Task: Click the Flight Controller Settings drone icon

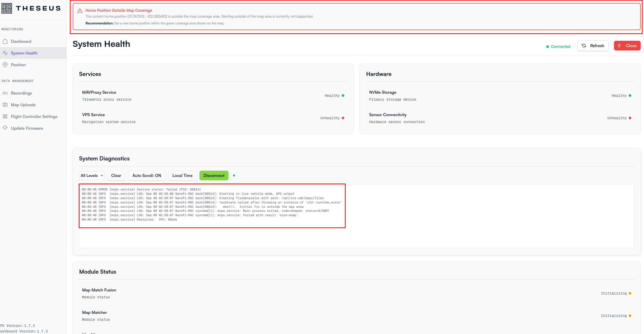Action: click(x=5, y=116)
